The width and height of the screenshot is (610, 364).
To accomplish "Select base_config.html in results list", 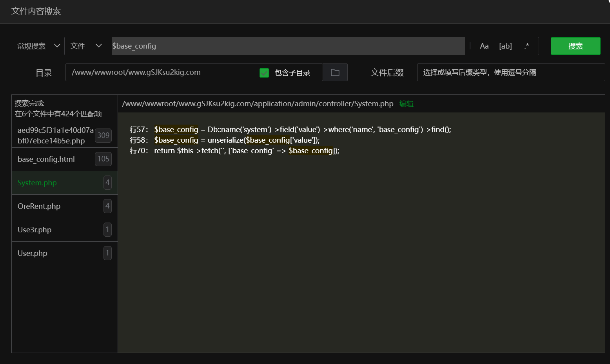I will [46, 159].
